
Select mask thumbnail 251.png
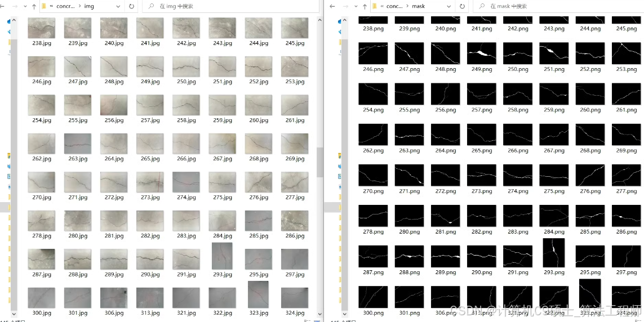[554, 53]
